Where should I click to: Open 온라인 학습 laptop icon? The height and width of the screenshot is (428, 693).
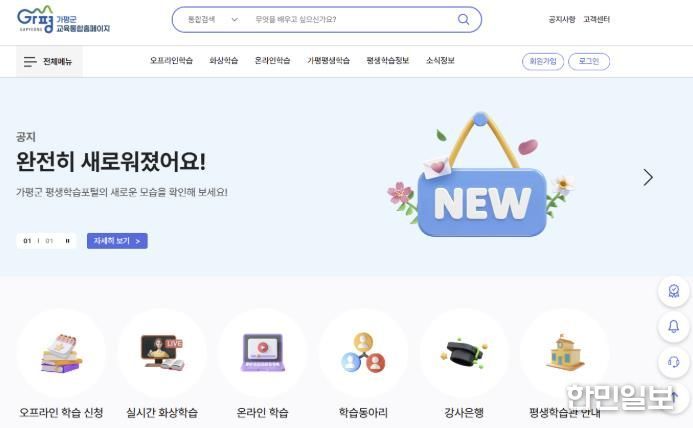click(x=263, y=353)
